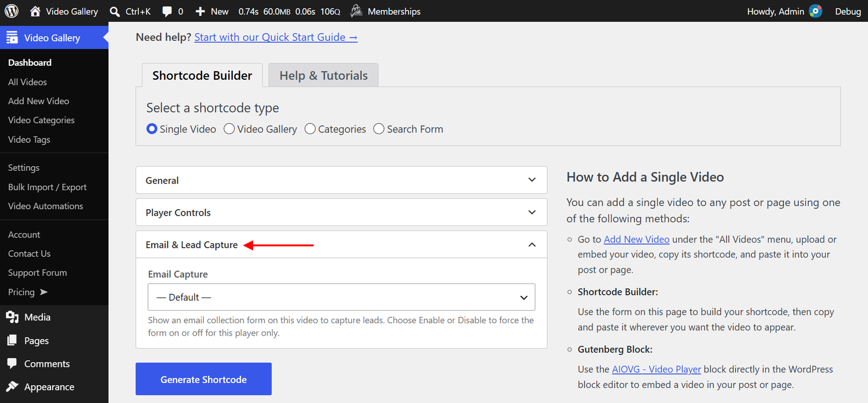Open Account menu item
Screen dimensions: 868x403
(24, 235)
